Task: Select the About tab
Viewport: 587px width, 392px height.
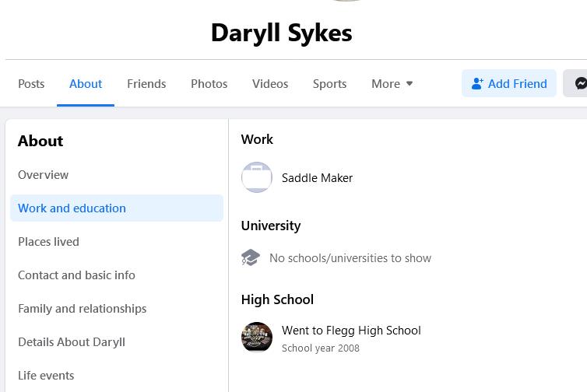Action: click(86, 84)
